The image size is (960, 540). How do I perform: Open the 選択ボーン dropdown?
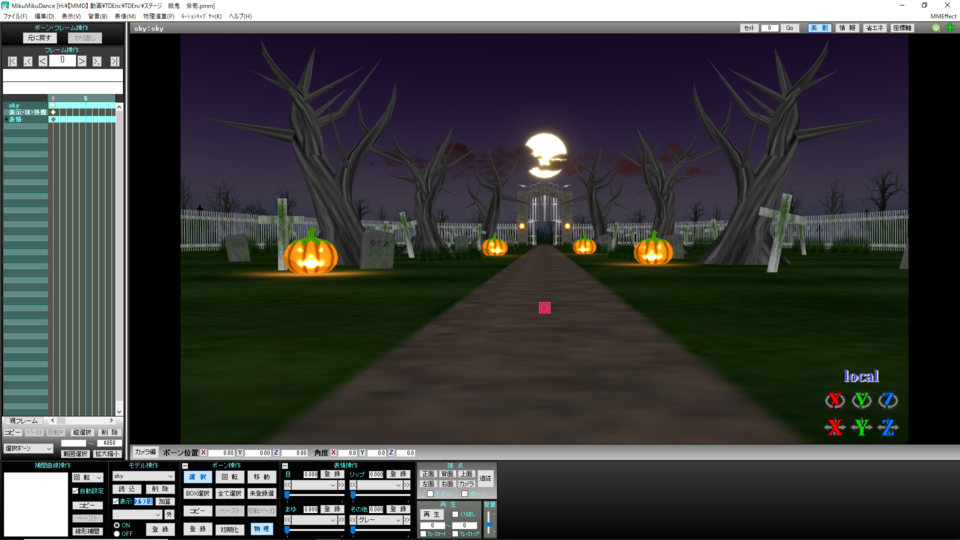point(28,448)
